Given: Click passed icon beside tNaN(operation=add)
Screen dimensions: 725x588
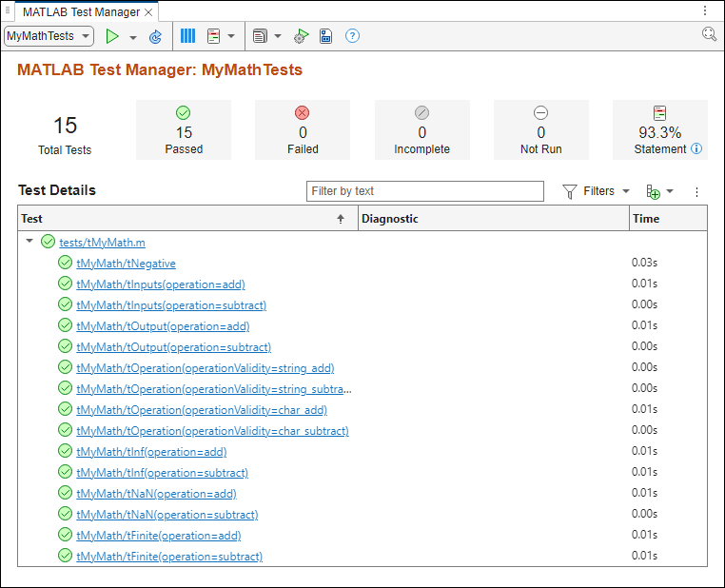Looking at the screenshot, I should [x=66, y=492].
